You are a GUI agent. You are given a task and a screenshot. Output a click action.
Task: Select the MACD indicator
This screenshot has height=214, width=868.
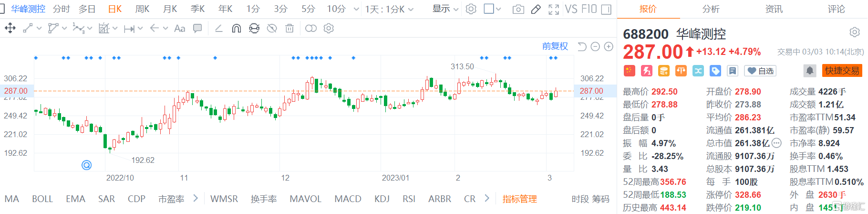point(348,199)
